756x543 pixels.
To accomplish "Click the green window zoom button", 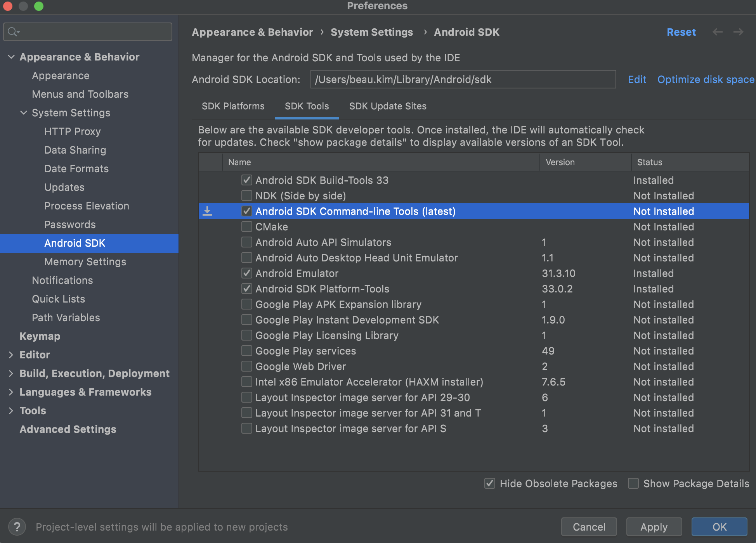I will (39, 6).
